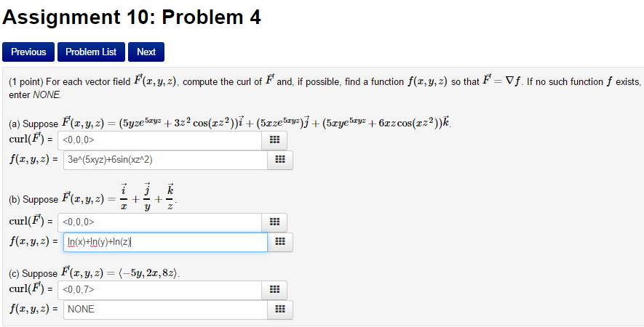644x327 pixels.
Task: Open the Problem List
Action: tap(91, 52)
